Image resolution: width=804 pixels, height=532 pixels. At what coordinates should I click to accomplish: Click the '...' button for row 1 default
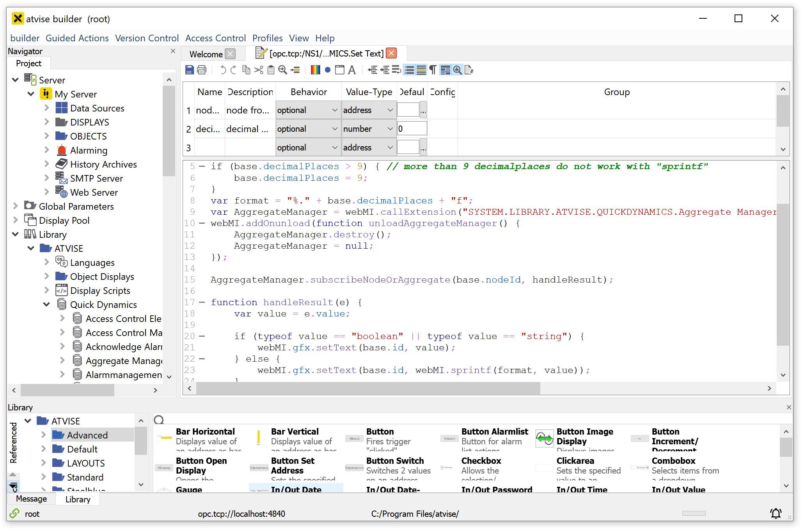(x=423, y=110)
